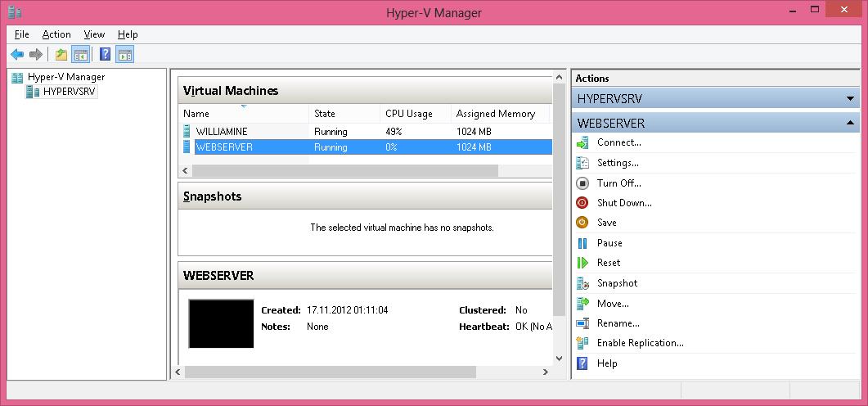Click the blue Help toolbar icon
The image size is (868, 406).
105,55
